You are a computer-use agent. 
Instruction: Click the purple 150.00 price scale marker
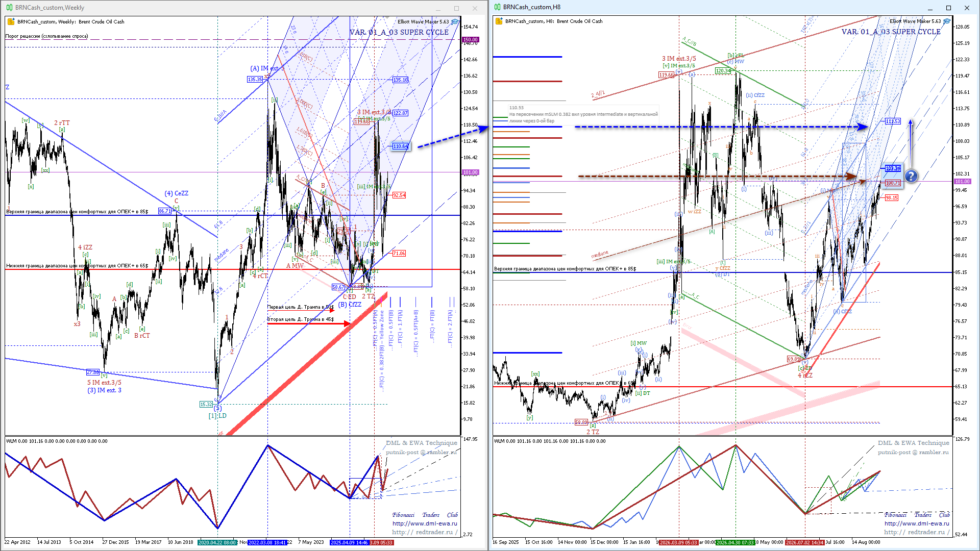tap(470, 39)
